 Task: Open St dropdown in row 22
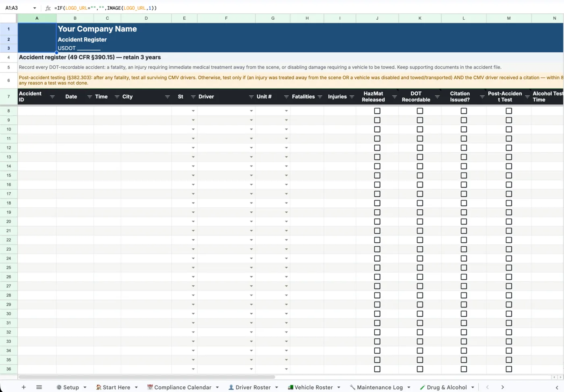(x=193, y=240)
